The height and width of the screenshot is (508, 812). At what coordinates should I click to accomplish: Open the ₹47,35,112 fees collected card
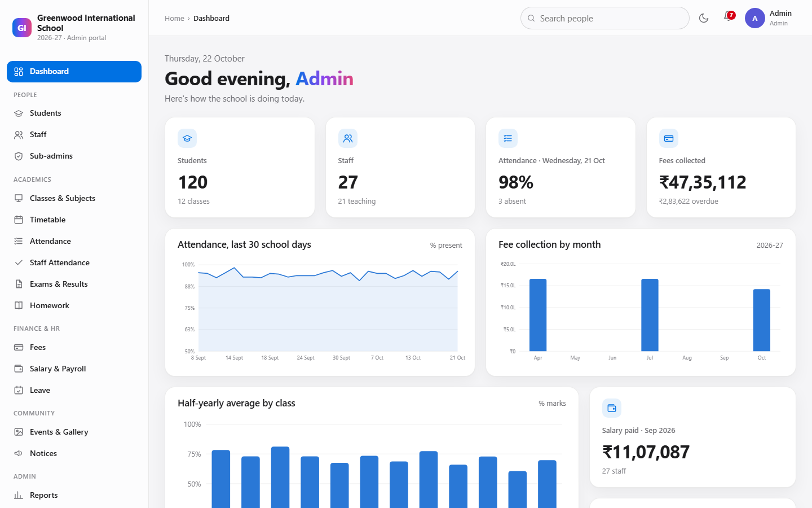[x=721, y=168]
